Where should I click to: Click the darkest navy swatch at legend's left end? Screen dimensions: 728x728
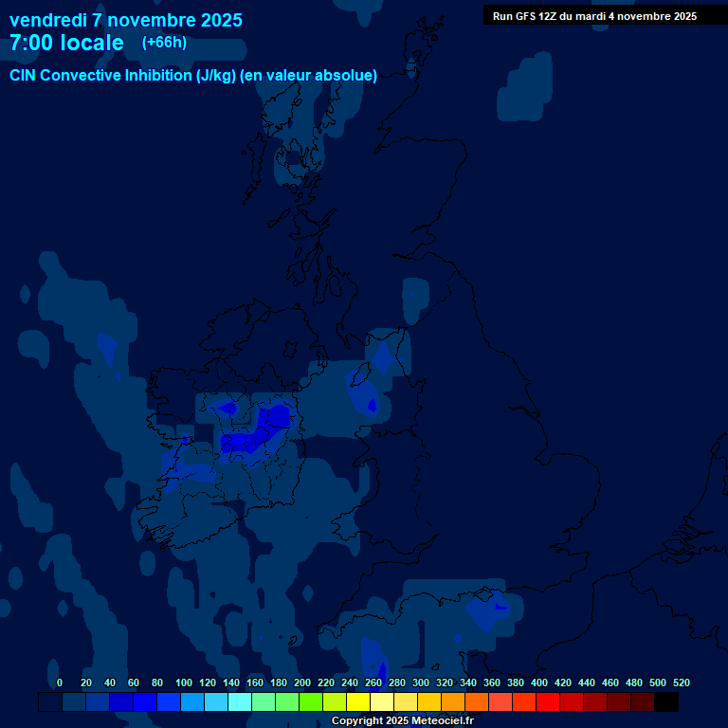click(50, 702)
